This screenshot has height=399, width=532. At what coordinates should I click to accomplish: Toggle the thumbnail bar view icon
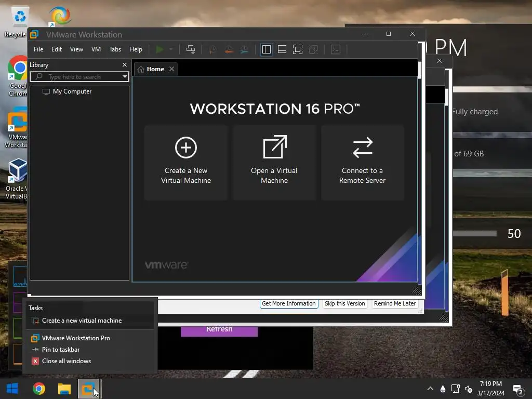click(282, 49)
